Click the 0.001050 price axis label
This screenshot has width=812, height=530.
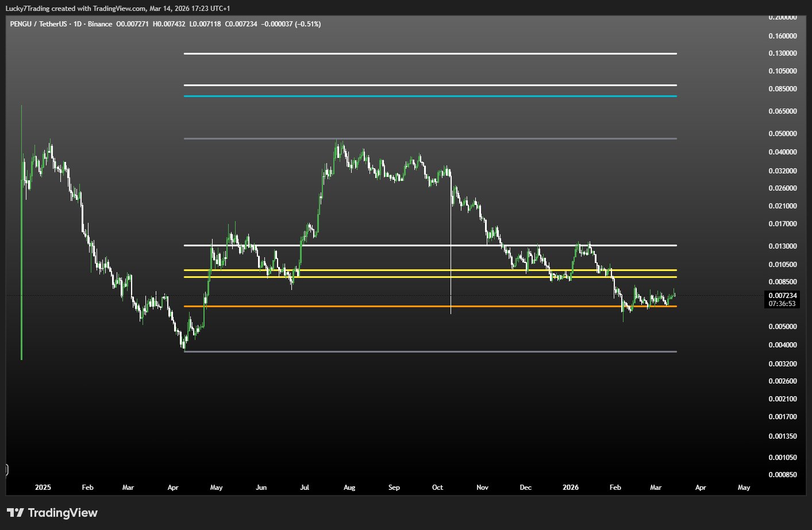[x=782, y=458]
